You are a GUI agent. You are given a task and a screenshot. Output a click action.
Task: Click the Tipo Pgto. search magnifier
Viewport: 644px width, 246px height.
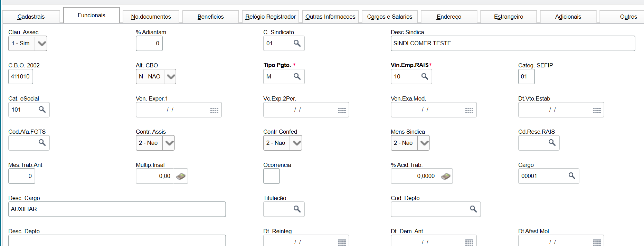click(297, 76)
